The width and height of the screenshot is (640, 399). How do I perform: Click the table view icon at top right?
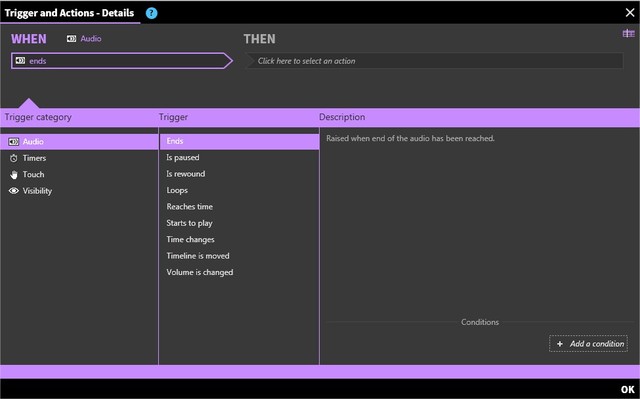pos(628,33)
